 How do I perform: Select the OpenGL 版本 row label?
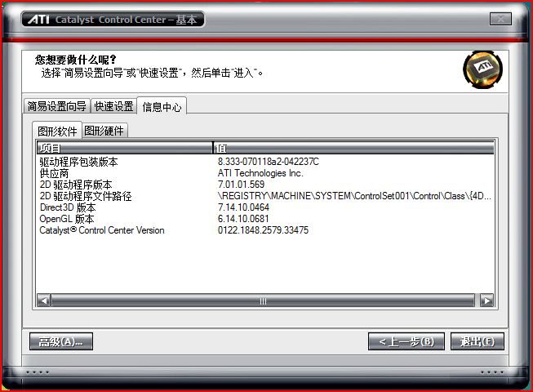click(67, 219)
